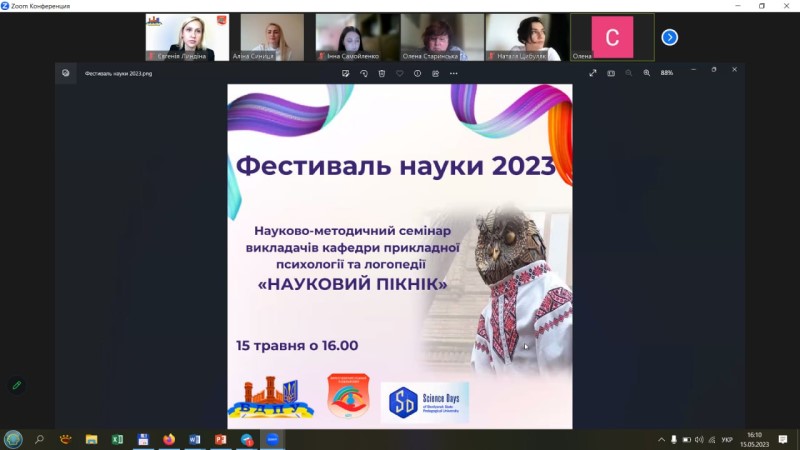Click the zoom-to-fit icon beside the zoom controls

(611, 73)
